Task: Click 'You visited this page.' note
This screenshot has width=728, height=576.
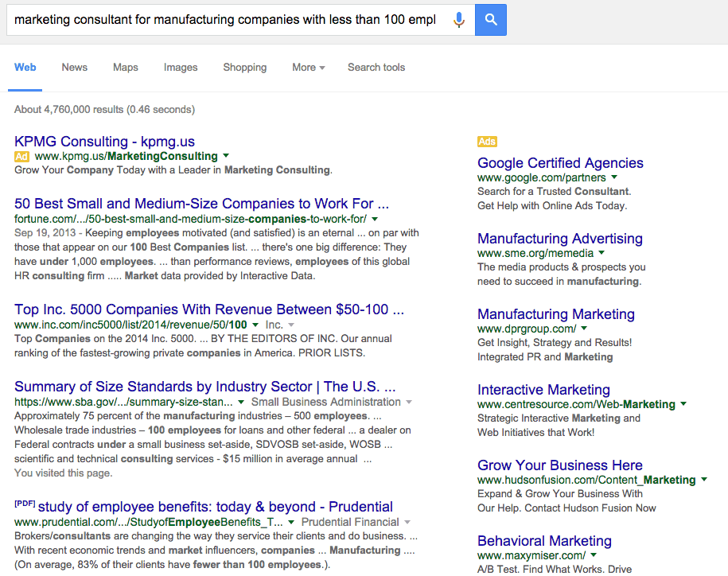Action: pos(63,473)
